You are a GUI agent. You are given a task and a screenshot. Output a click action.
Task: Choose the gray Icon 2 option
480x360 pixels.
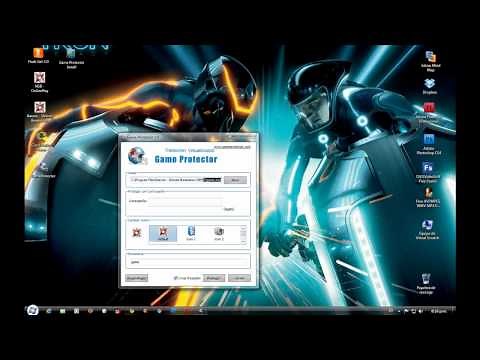coord(219,233)
